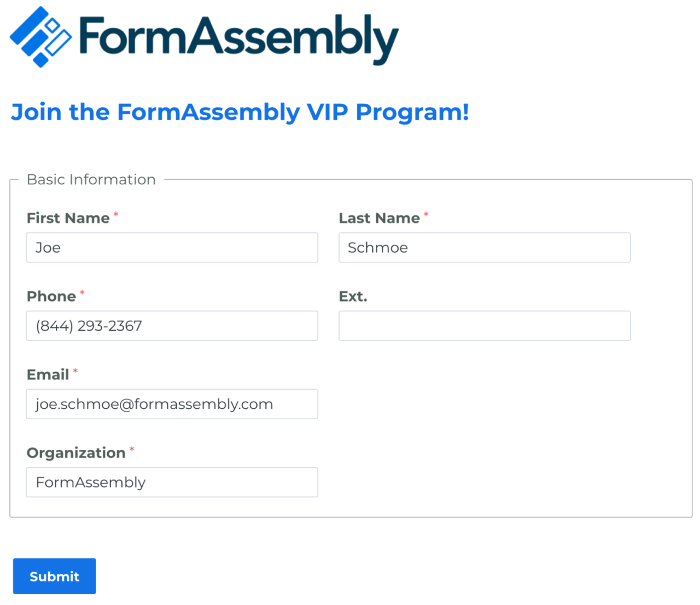Click the Submit button

coord(54,575)
